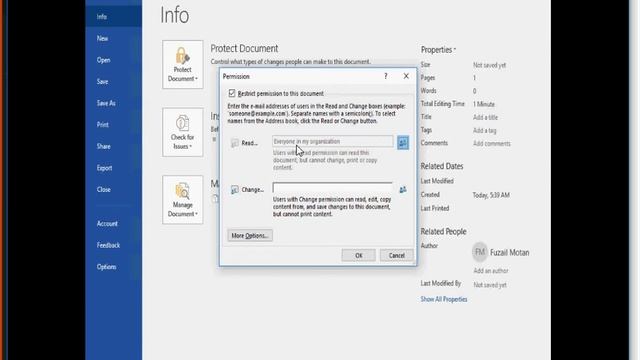The width and height of the screenshot is (640, 360).
Task: Click Add a title property field
Action: 485,118
